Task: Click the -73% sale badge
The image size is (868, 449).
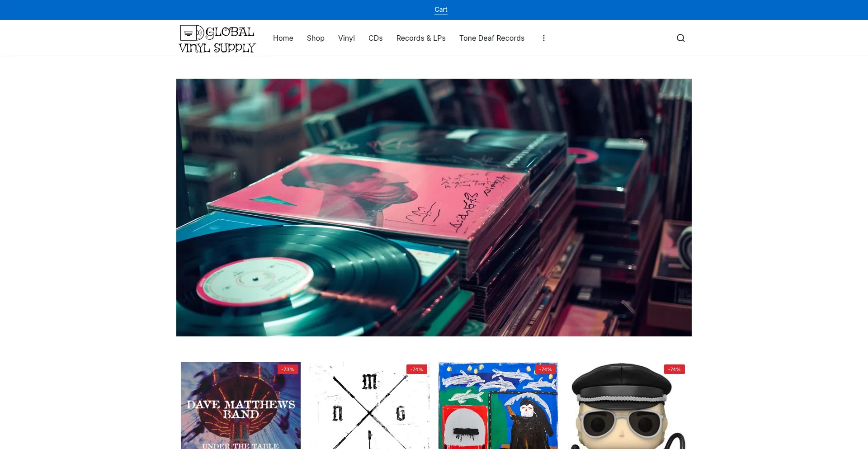Action: pos(288,369)
